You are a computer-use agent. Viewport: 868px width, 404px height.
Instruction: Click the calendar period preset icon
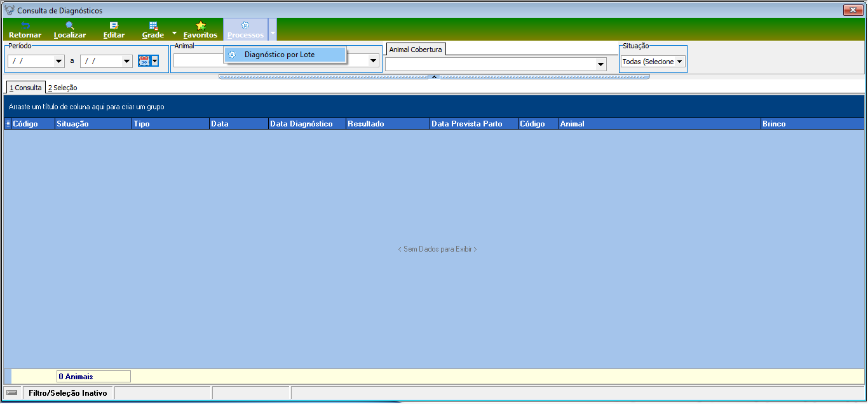click(144, 61)
